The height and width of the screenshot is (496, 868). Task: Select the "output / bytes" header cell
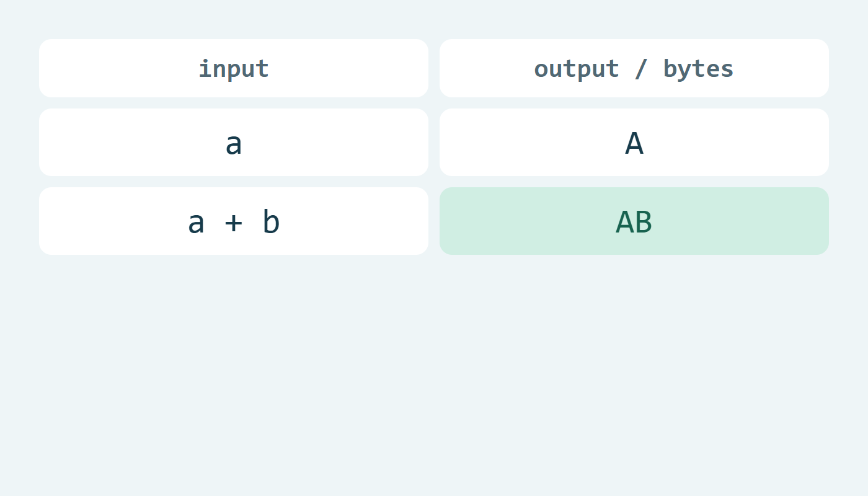pyautogui.click(x=634, y=68)
